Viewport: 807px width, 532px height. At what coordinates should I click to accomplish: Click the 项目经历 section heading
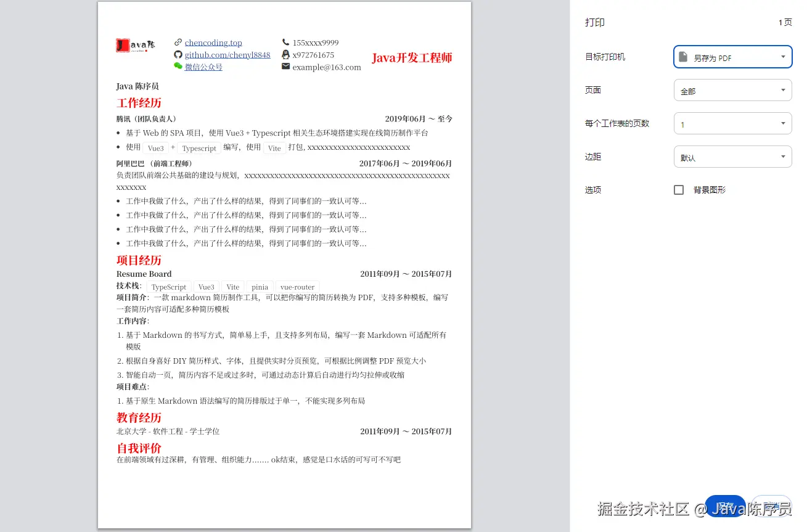(139, 260)
